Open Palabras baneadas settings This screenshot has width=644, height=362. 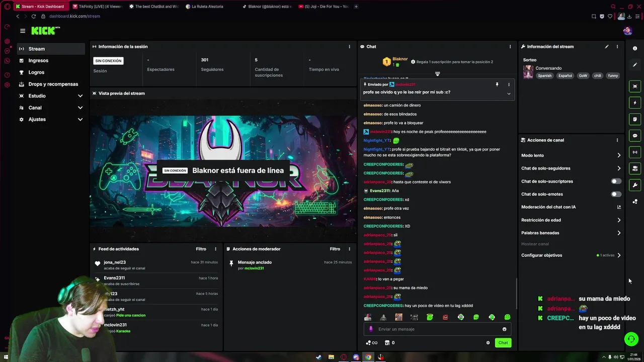[x=571, y=233]
